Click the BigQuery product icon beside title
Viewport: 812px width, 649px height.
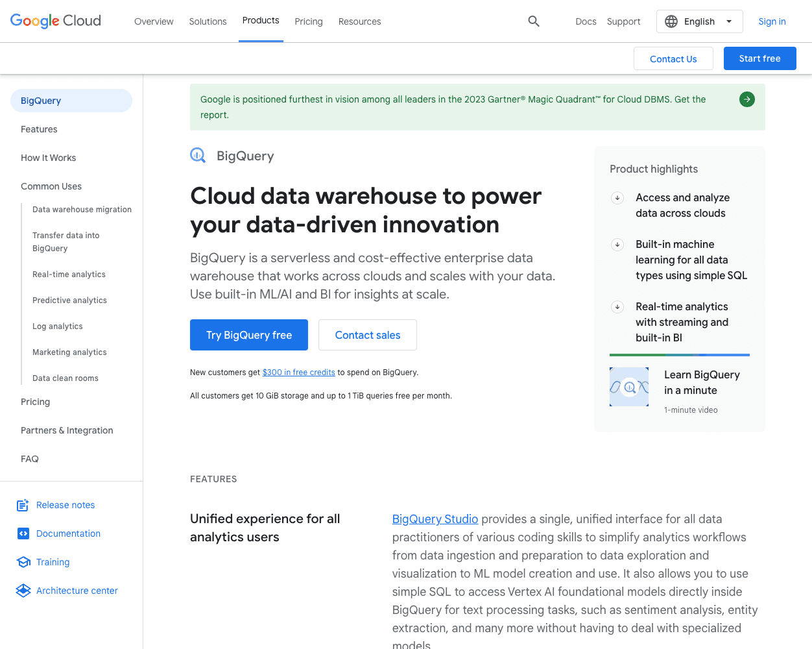click(x=198, y=155)
